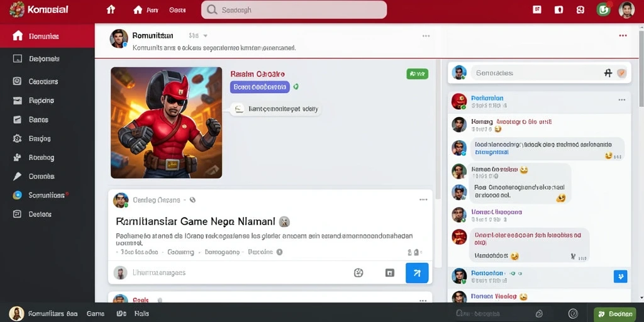Click the gray pill button with note icon
The width and height of the screenshot is (644, 322).
pos(275,109)
